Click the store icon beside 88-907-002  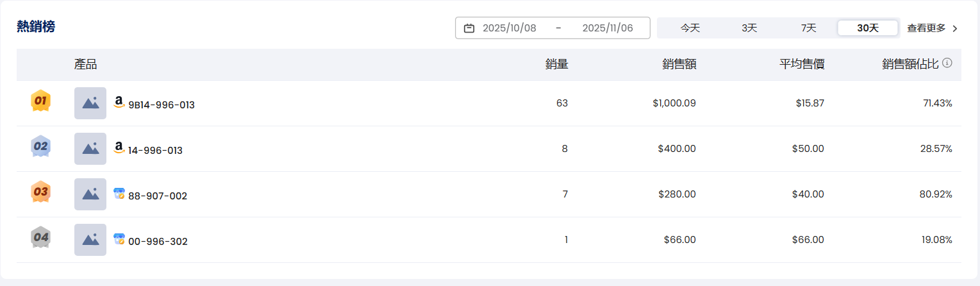coord(119,193)
